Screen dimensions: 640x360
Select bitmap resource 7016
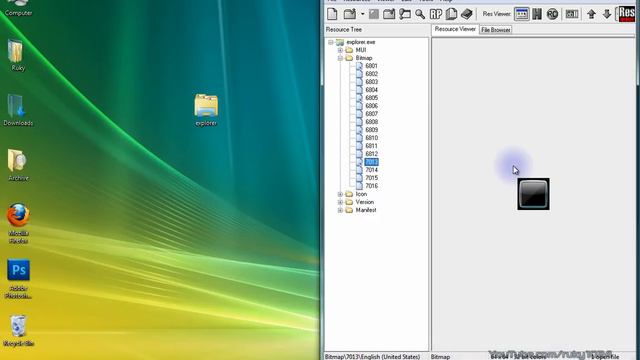(x=371, y=186)
